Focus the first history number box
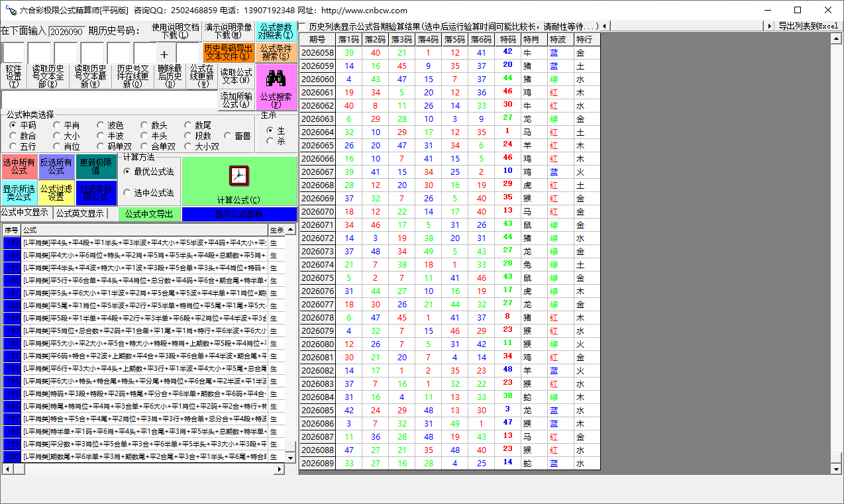The width and height of the screenshot is (844, 504). tap(13, 53)
